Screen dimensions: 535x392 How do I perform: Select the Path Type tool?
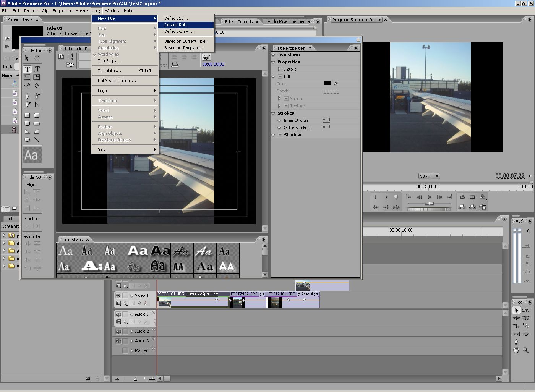pos(27,85)
